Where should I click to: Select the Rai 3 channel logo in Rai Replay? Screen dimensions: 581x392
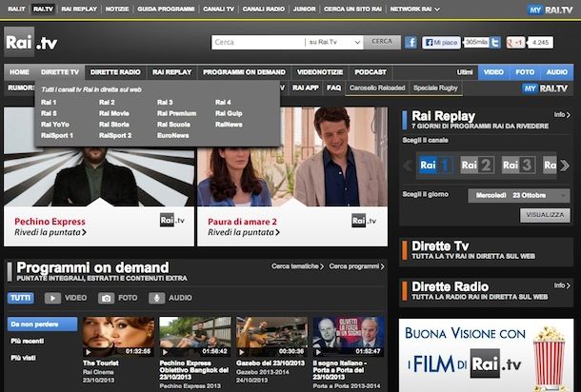point(518,166)
